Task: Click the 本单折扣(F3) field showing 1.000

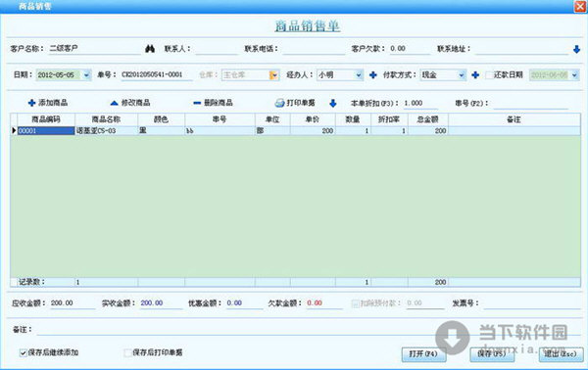Action: point(420,103)
